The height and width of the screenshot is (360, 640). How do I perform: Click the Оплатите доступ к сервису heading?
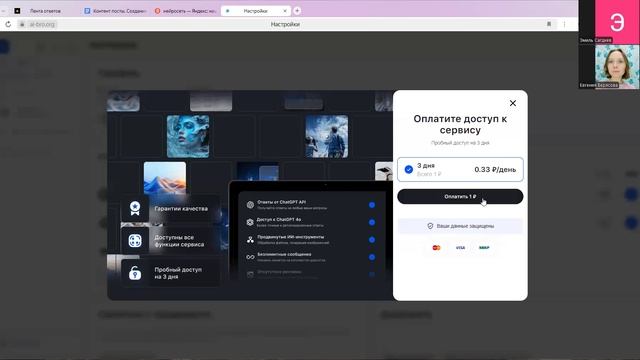pos(460,124)
